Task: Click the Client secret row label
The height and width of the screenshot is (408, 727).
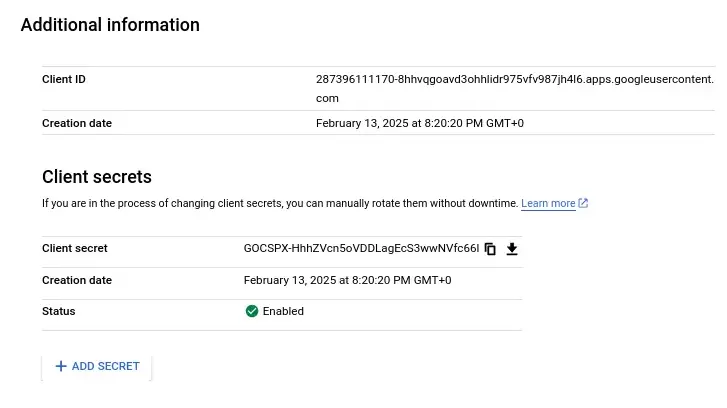Action: click(x=75, y=248)
